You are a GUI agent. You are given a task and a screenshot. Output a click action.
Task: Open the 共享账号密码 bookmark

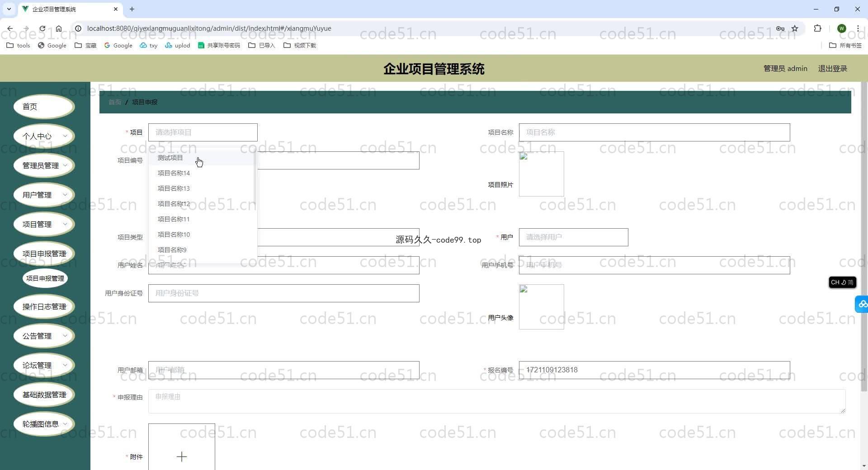tap(219, 45)
